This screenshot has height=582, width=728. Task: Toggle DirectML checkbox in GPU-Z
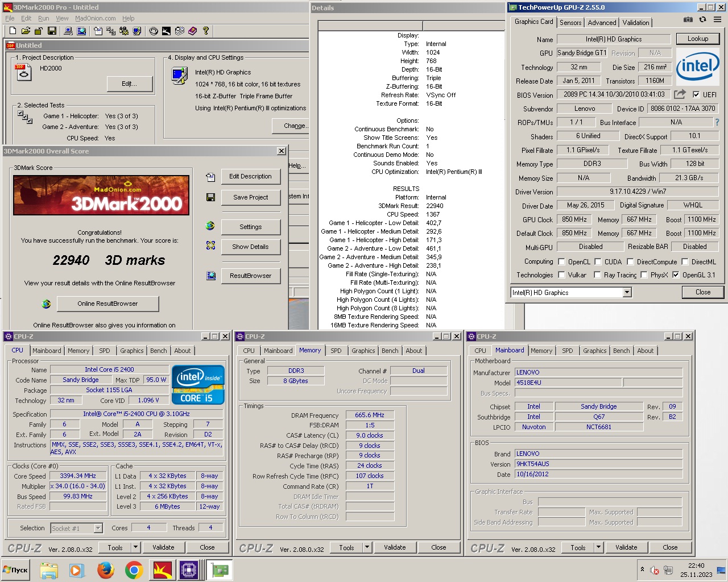click(685, 262)
